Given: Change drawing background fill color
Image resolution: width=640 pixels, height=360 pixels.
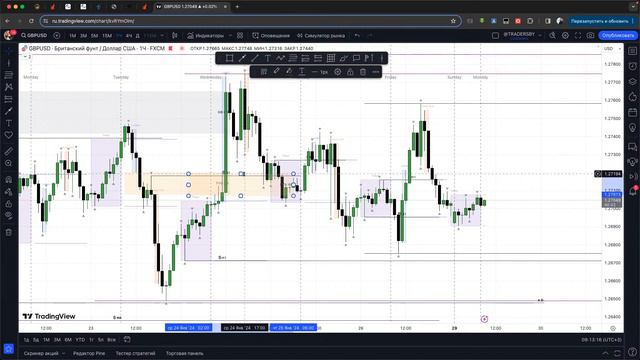Looking at the screenshot, I should (289, 72).
